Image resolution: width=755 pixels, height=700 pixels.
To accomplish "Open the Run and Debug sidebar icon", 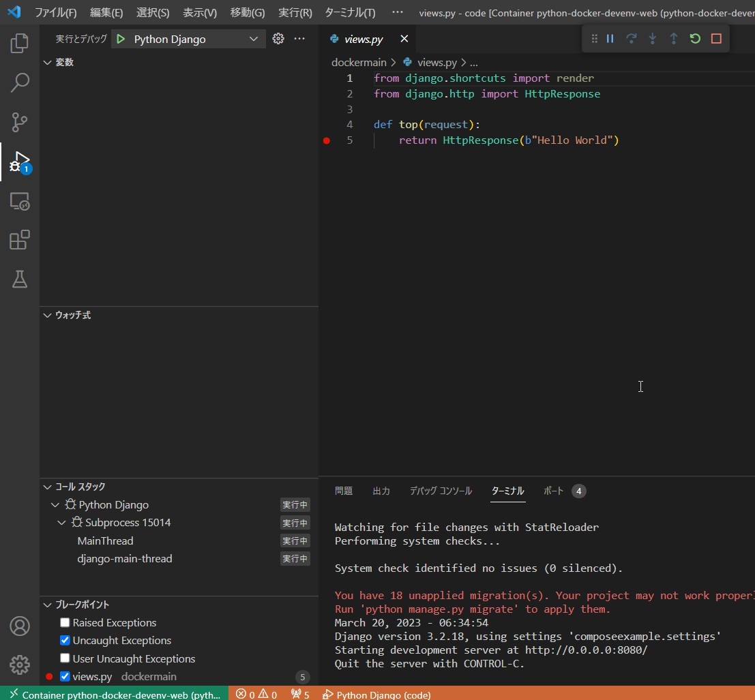I will 19,162.
